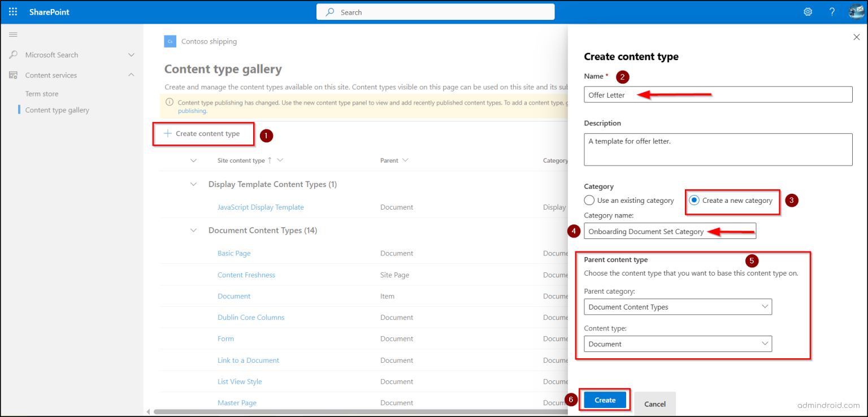This screenshot has width=868, height=417.
Task: Select Content type gallery in the sidebar
Action: [57, 110]
